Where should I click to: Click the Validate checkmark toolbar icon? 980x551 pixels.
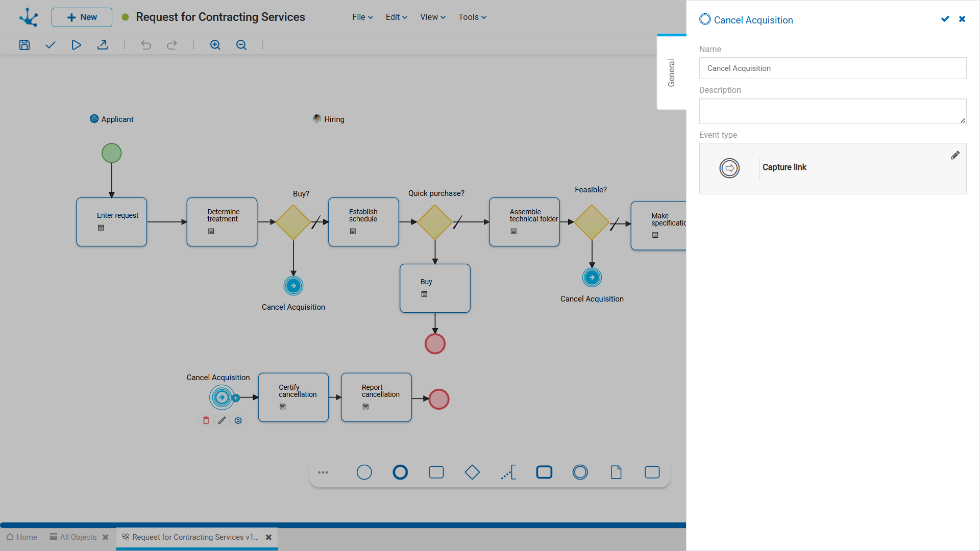[x=50, y=45]
